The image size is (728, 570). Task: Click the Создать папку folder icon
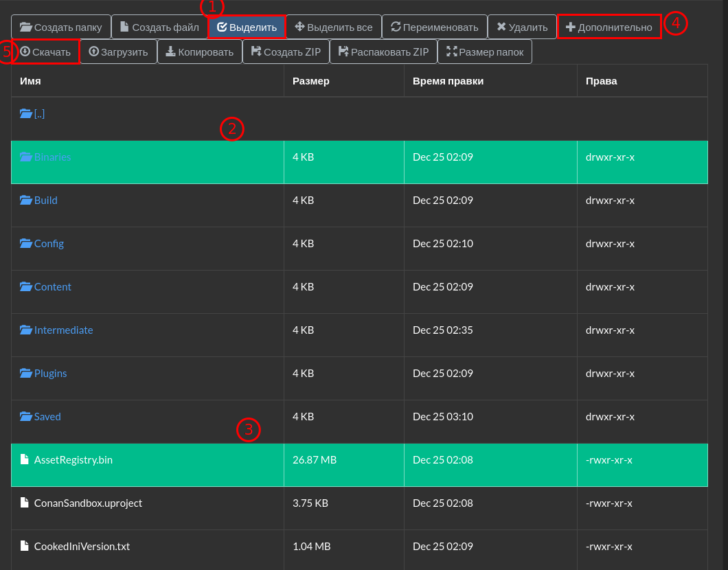25,27
